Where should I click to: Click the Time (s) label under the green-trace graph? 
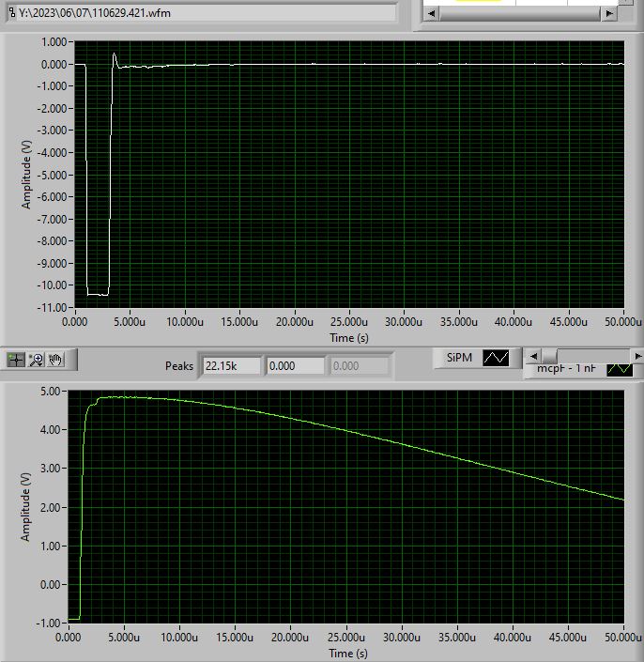pyautogui.click(x=348, y=654)
